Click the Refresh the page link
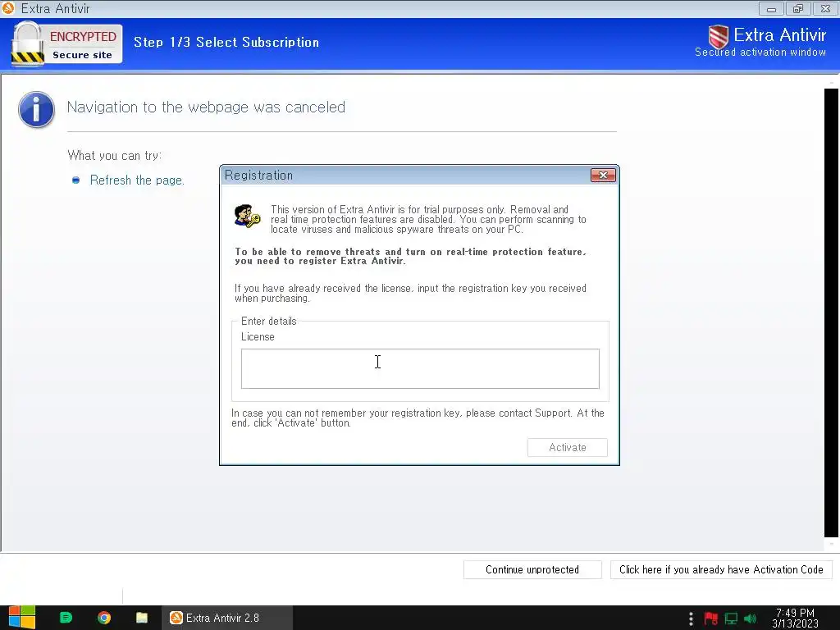This screenshot has width=840, height=630. click(137, 180)
